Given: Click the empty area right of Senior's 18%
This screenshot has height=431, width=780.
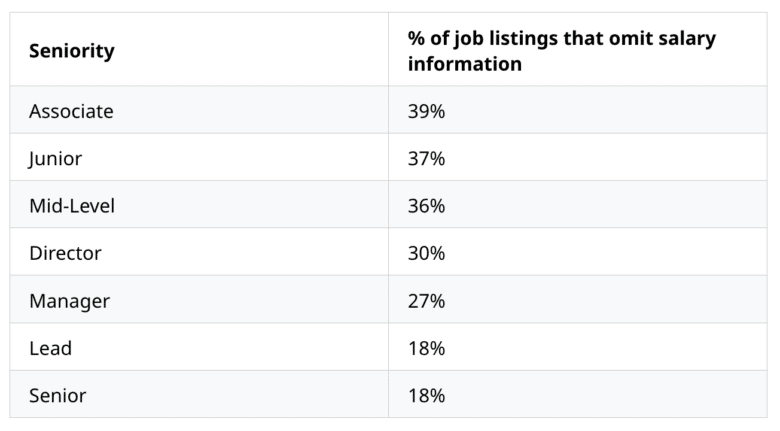Looking at the screenshot, I should [600, 395].
